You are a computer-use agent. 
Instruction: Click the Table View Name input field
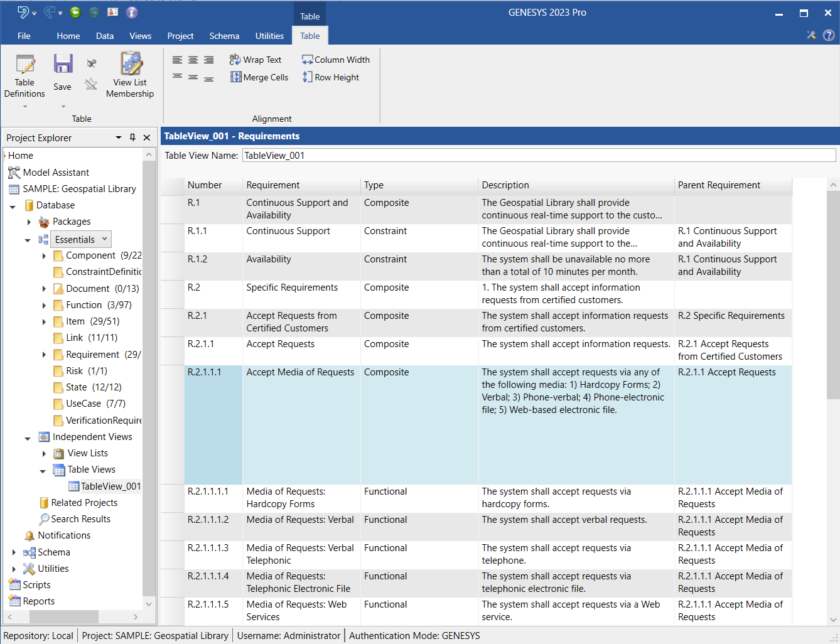tap(538, 156)
